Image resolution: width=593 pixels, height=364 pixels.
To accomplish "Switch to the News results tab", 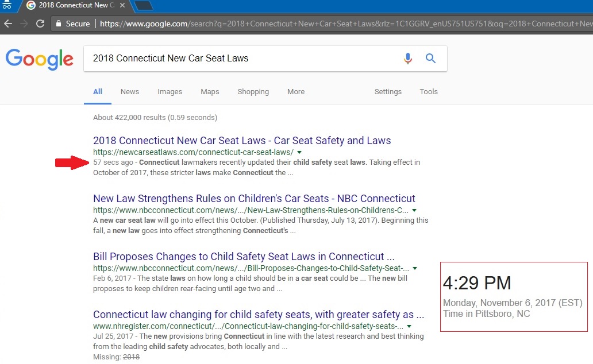I will [130, 91].
